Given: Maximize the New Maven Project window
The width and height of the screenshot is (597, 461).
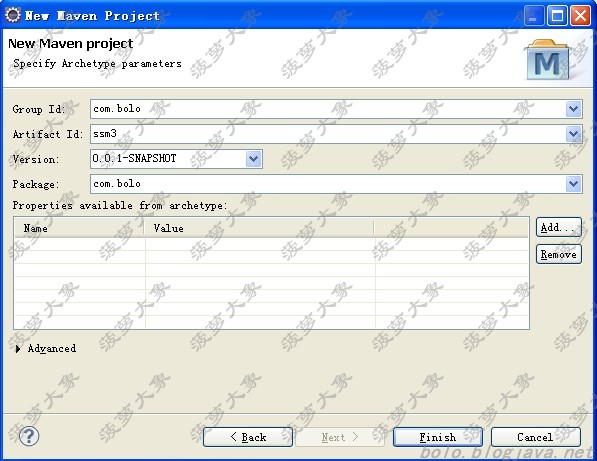Looking at the screenshot, I should pyautogui.click(x=557, y=16).
